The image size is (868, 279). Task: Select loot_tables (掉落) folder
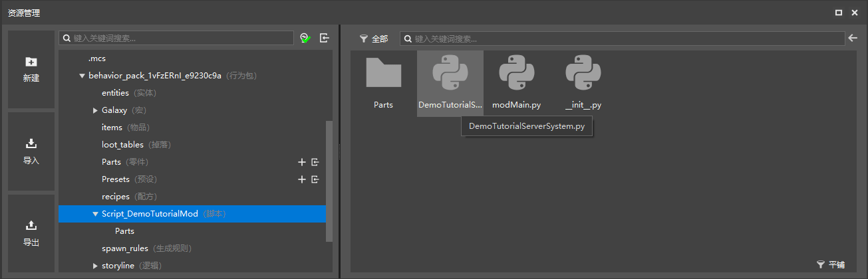[x=136, y=145]
